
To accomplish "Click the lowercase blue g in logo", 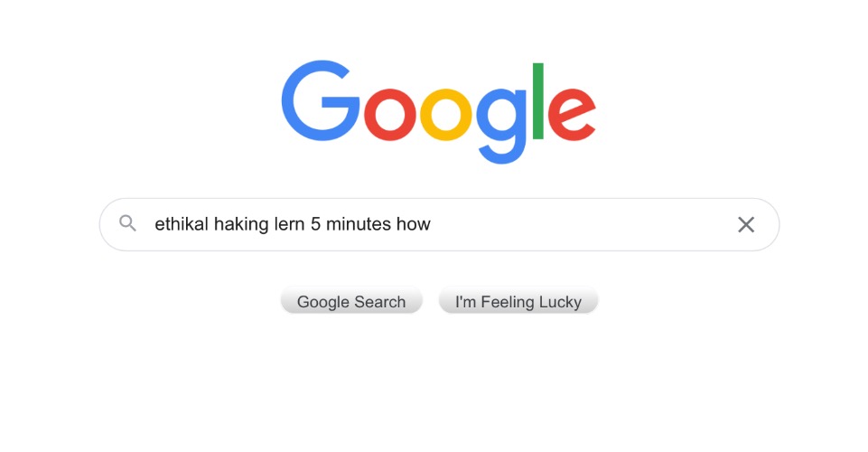I will [501, 126].
